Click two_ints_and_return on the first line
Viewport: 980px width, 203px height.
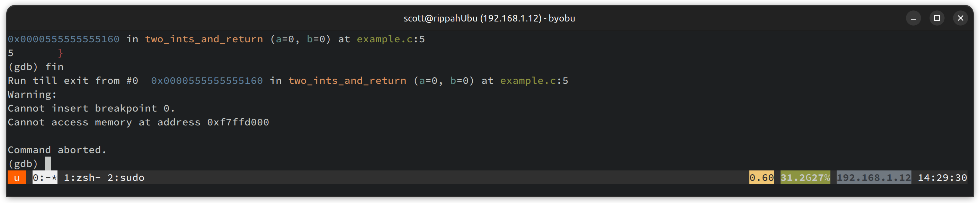[204, 39]
